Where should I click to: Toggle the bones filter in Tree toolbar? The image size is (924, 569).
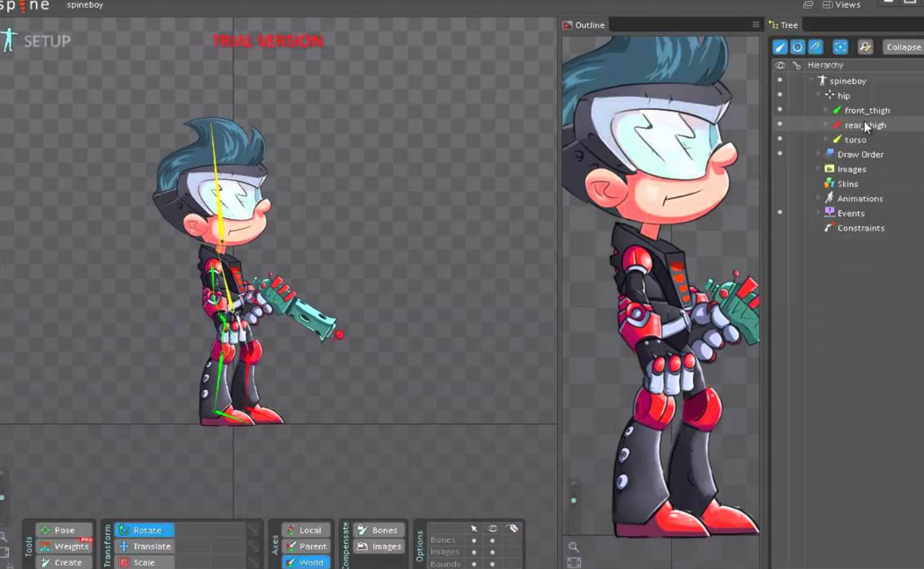coord(780,47)
